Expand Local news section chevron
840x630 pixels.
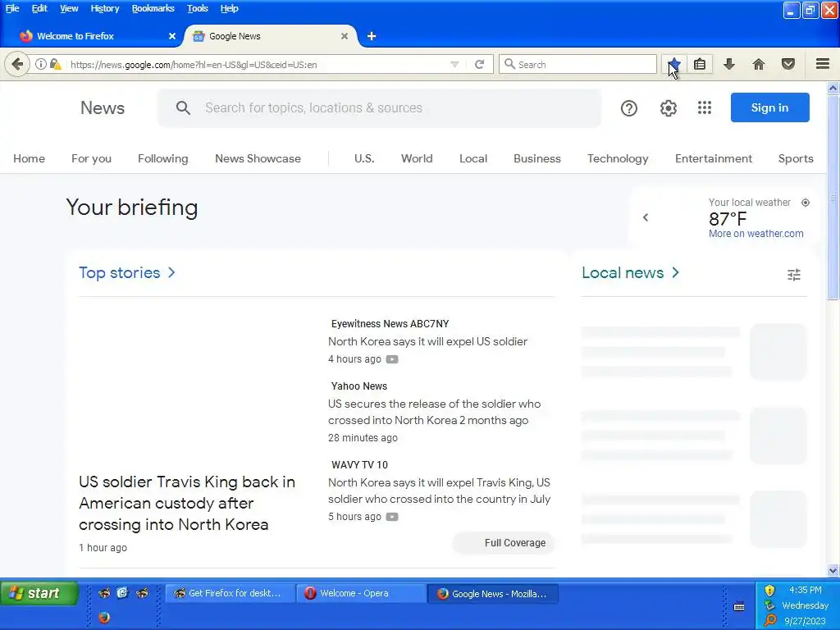coord(676,272)
